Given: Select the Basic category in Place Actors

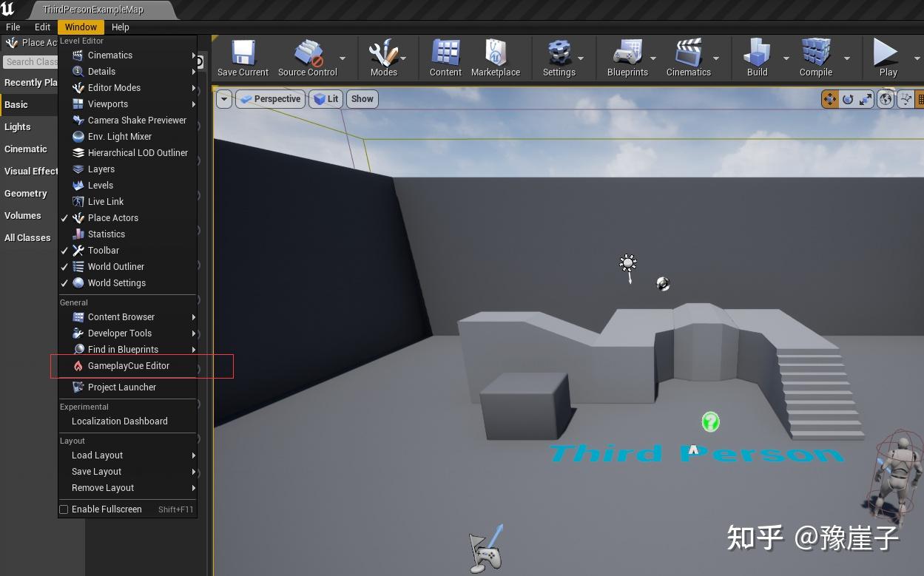Looking at the screenshot, I should coord(29,105).
